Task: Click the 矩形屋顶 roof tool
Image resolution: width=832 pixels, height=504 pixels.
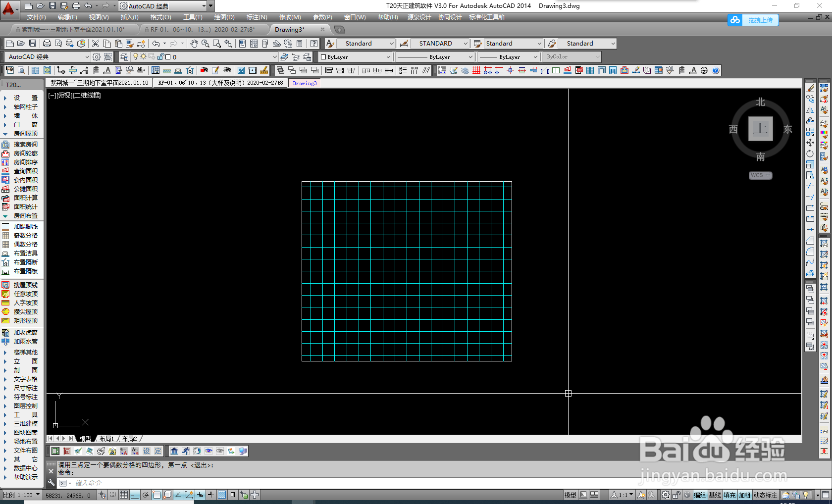Action: click(x=20, y=321)
